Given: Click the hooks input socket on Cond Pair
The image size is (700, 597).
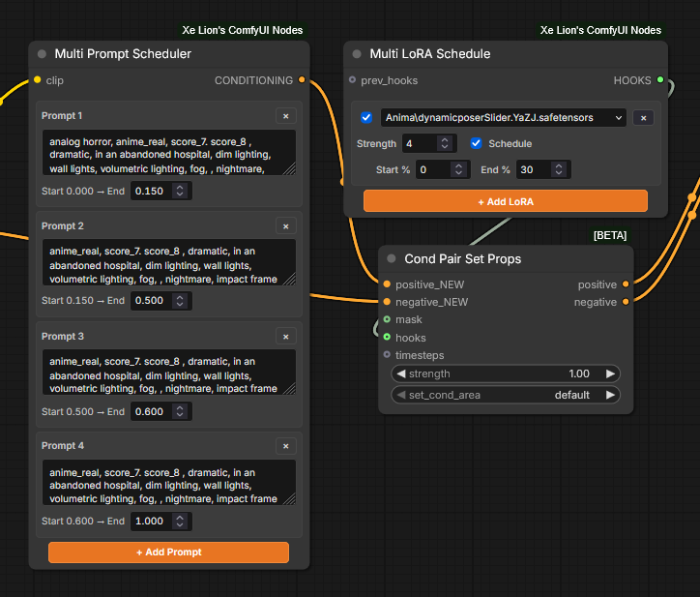Looking at the screenshot, I should click(x=387, y=337).
